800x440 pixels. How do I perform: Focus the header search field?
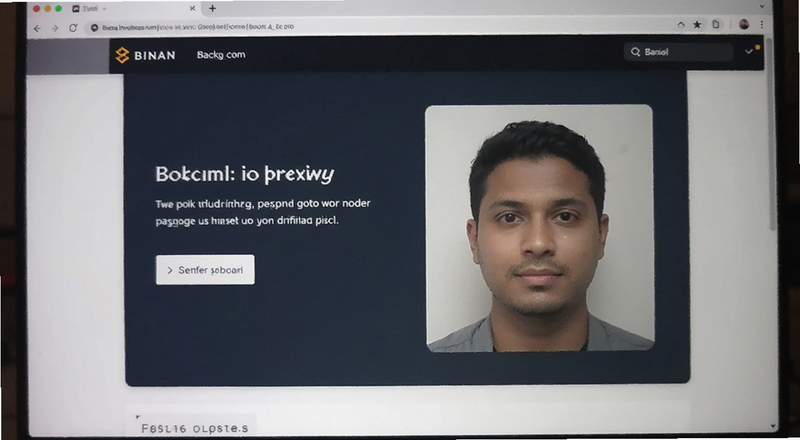(x=679, y=52)
